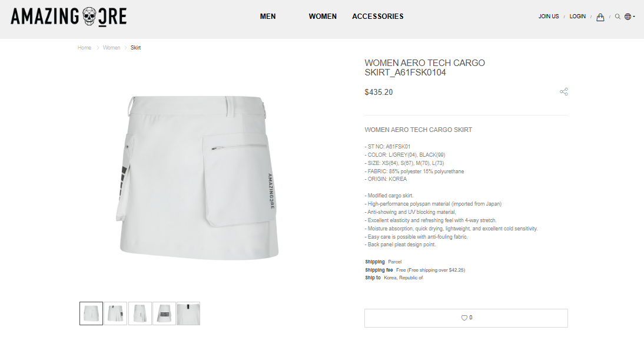This screenshot has width=644, height=340.
Task: Click the heart wishlist button
Action: [466, 318]
